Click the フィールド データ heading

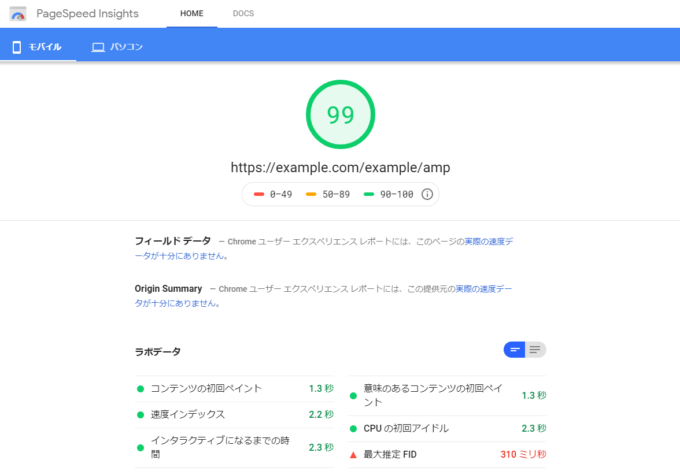click(x=173, y=241)
